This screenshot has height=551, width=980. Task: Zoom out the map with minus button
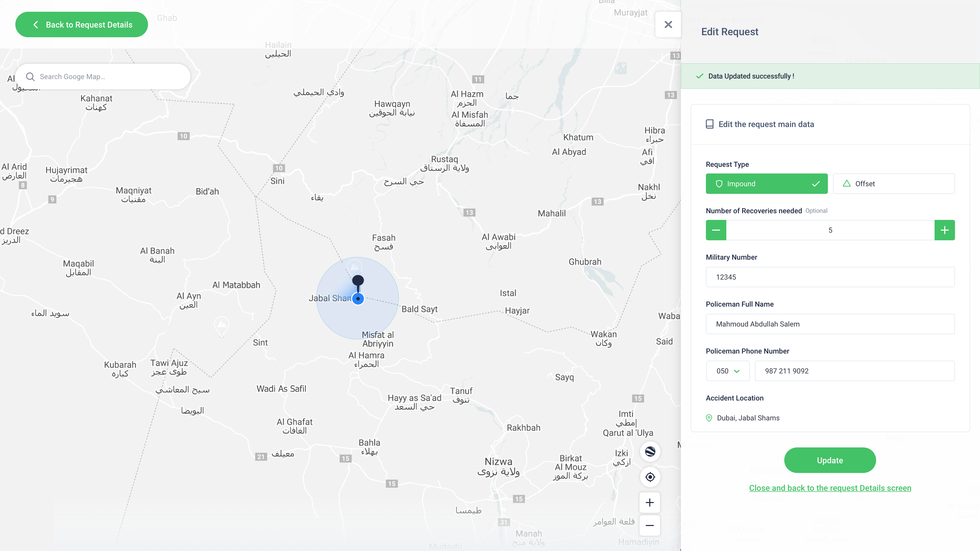(650, 525)
